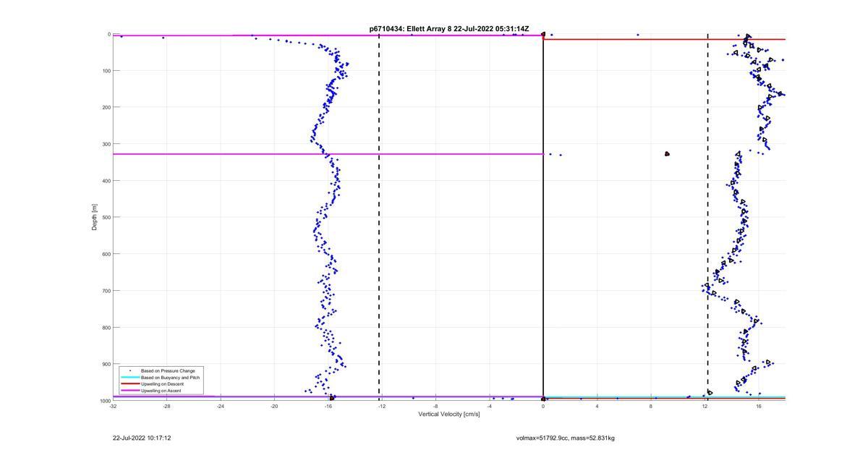Click the timestamp '22-Jul-2022 10:17:12'
Image resolution: width=868 pixels, height=450 pixels.
(142, 438)
